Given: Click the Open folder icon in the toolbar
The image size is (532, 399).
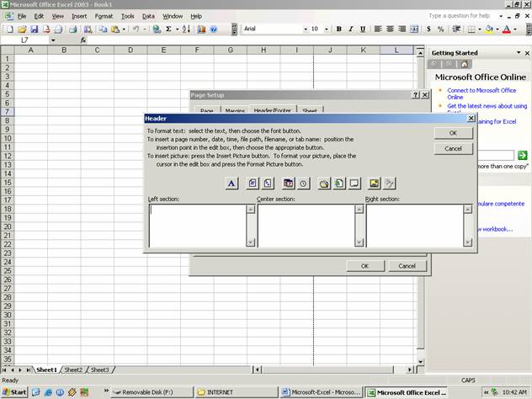Looking at the screenshot, I should tap(22, 29).
